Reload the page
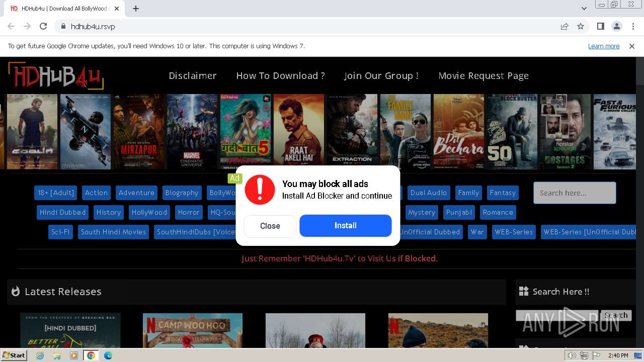This screenshot has width=644, height=362. 43,26
